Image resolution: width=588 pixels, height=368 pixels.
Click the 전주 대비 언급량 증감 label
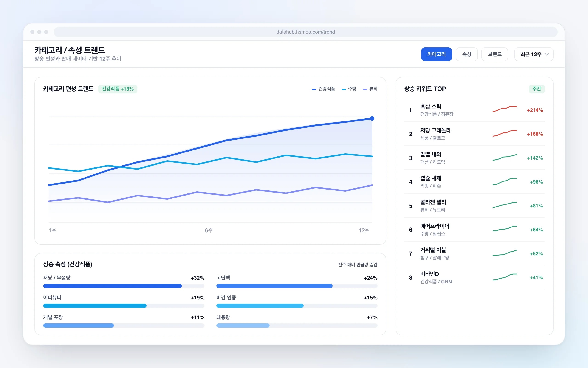[x=358, y=264]
